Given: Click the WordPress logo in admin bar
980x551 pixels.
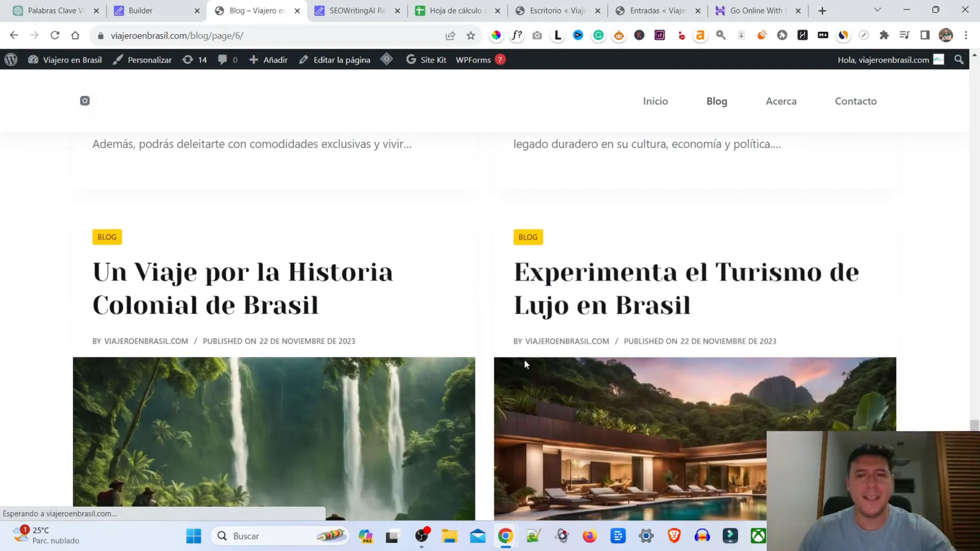Looking at the screenshot, I should 11,59.
